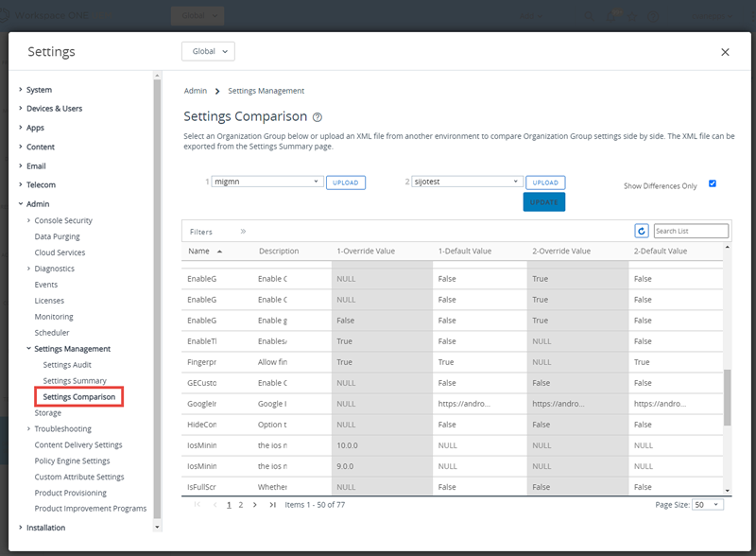
Task: Click the help icon beside Settings Comparison
Action: [318, 117]
